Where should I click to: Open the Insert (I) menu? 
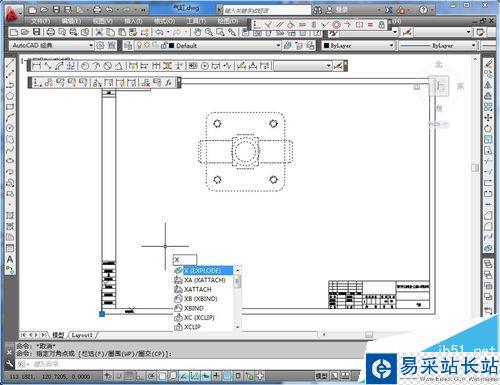133,21
